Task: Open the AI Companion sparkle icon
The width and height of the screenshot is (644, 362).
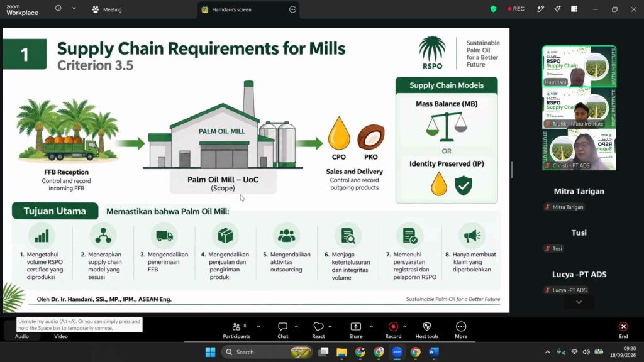Action: pyautogui.click(x=557, y=9)
